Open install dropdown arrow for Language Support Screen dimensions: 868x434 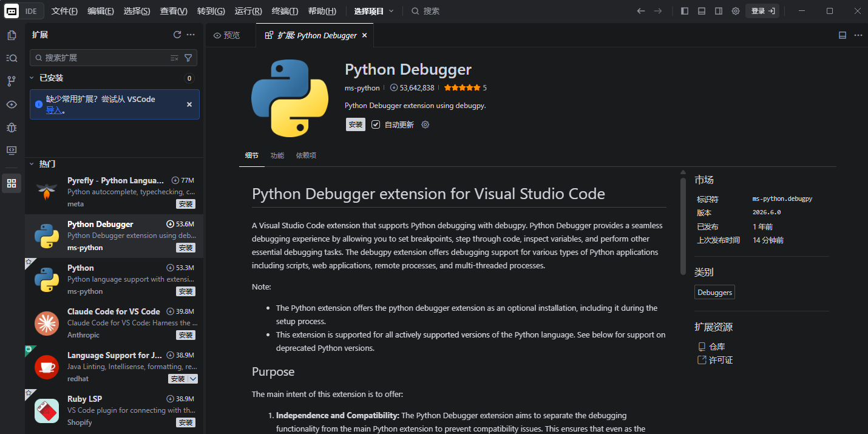192,379
